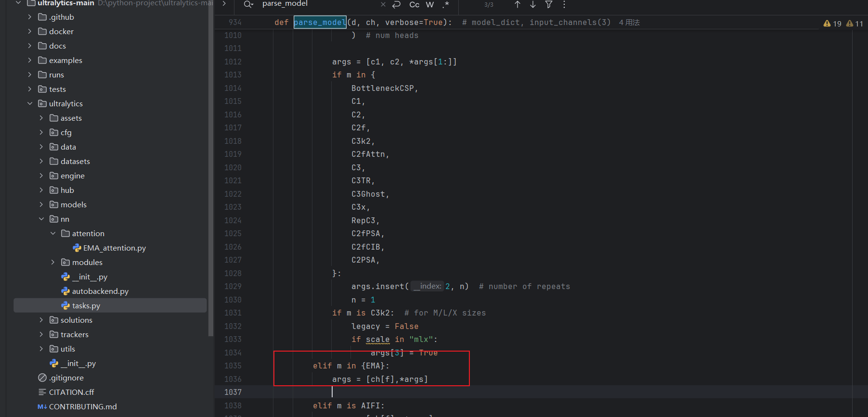Collapse the nn folder

click(41, 219)
